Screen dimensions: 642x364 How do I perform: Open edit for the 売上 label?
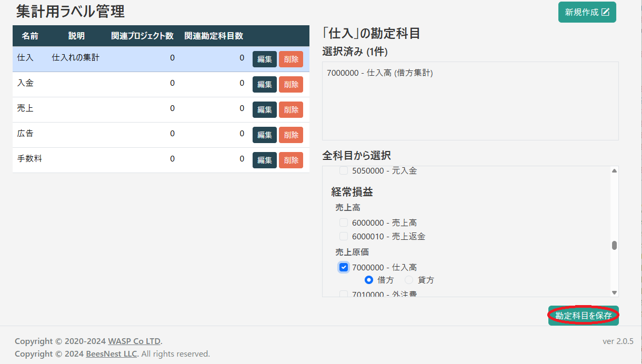click(x=265, y=110)
